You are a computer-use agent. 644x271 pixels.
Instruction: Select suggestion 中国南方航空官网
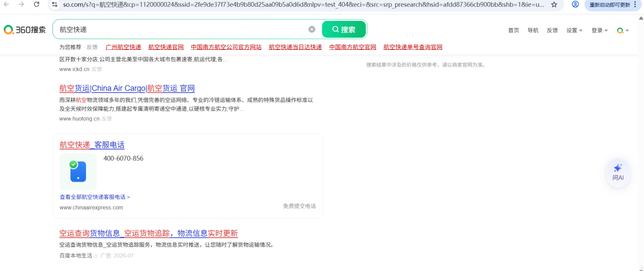coord(353,47)
